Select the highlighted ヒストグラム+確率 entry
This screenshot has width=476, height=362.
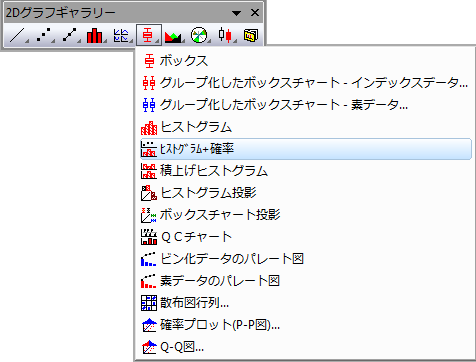point(306,149)
